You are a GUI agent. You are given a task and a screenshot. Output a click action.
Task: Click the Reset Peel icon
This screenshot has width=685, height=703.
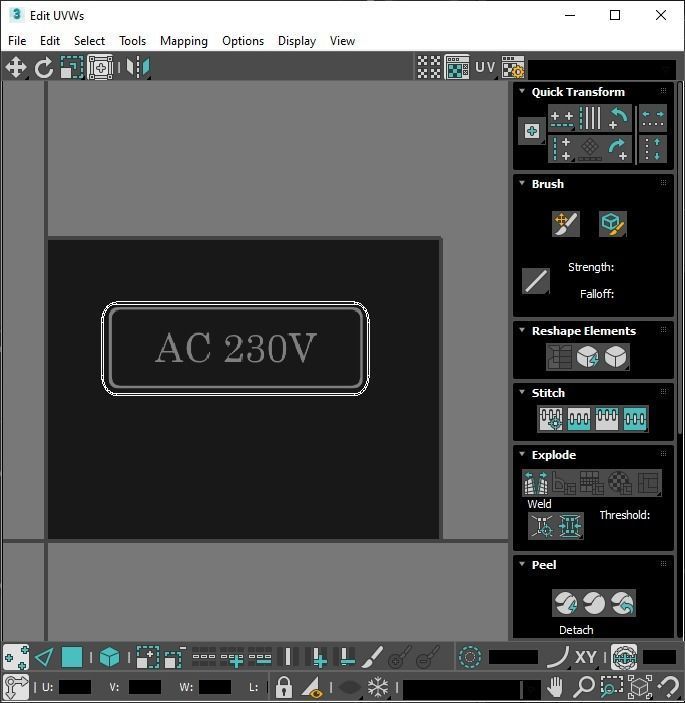pos(622,603)
